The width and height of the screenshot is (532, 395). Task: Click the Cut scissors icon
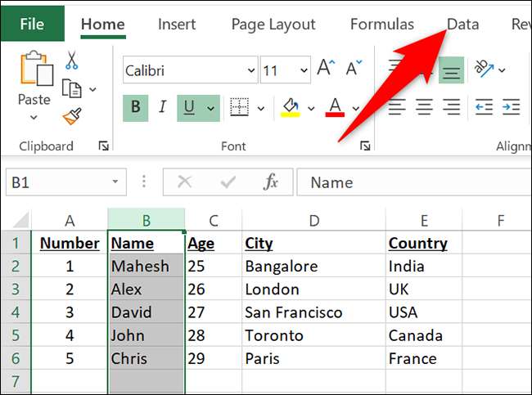tap(72, 61)
